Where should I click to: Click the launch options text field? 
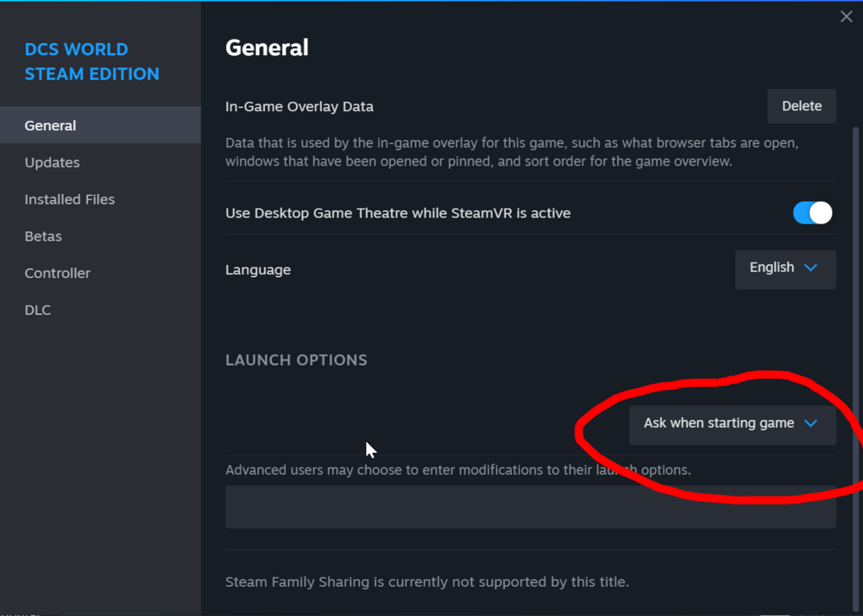pyautogui.click(x=530, y=507)
